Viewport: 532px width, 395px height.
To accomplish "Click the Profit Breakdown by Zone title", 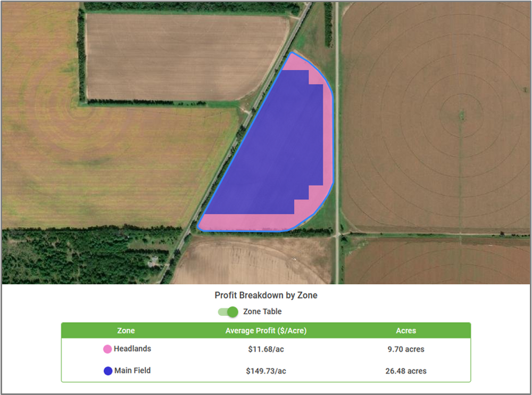I will pyautogui.click(x=266, y=295).
